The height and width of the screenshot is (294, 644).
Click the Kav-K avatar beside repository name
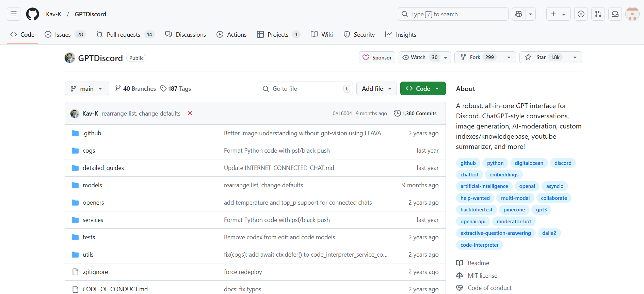pos(70,58)
